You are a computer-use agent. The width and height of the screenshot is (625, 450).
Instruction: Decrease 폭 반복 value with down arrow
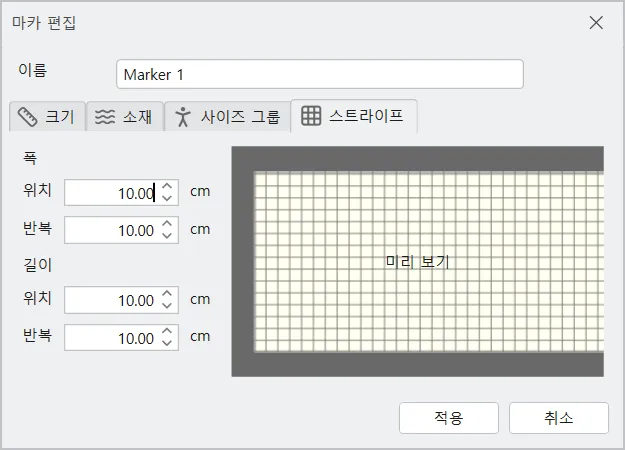(167, 236)
